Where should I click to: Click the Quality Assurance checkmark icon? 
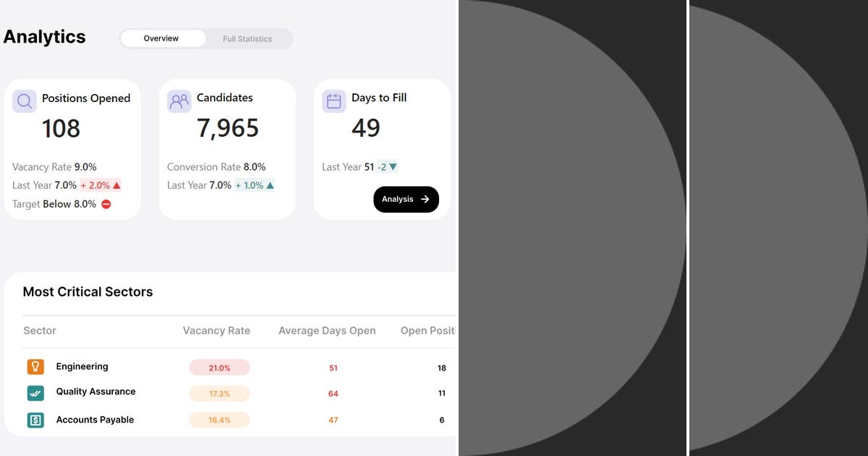35,393
